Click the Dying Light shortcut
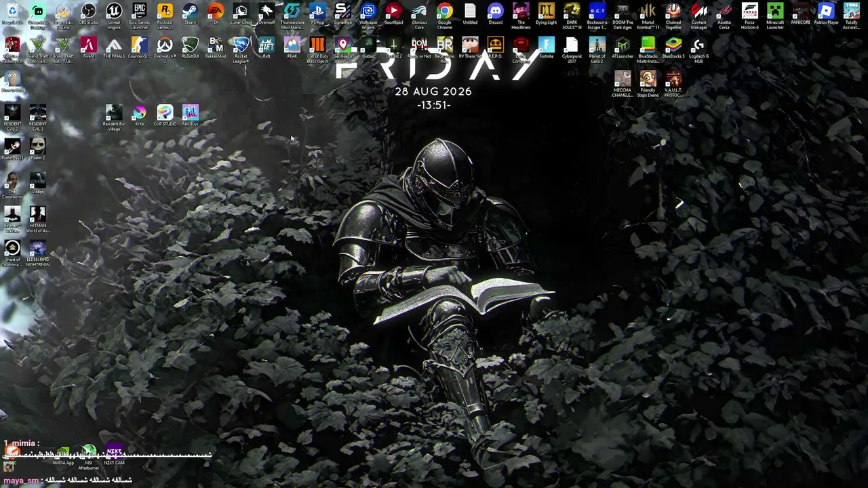This screenshot has height=488, width=868. [x=547, y=15]
